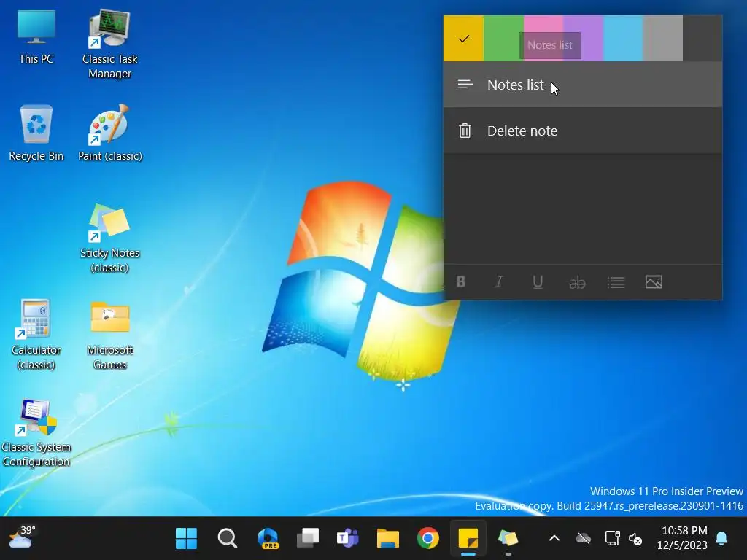Click Delete note in the menu
747x560 pixels.
(583, 131)
